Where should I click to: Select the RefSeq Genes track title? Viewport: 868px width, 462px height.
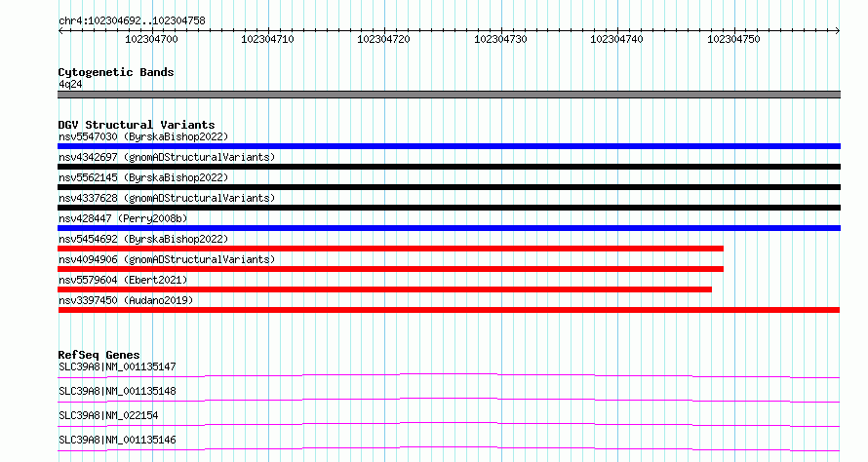(99, 355)
